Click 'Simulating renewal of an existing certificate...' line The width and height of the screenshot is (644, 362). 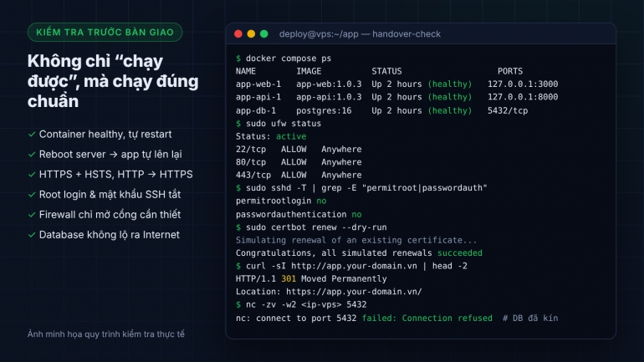(356, 240)
